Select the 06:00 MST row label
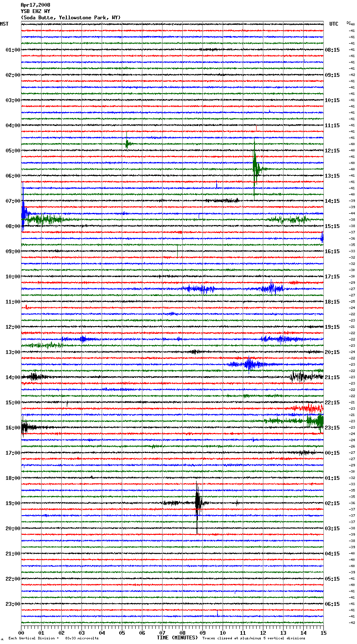 pos(13,176)
